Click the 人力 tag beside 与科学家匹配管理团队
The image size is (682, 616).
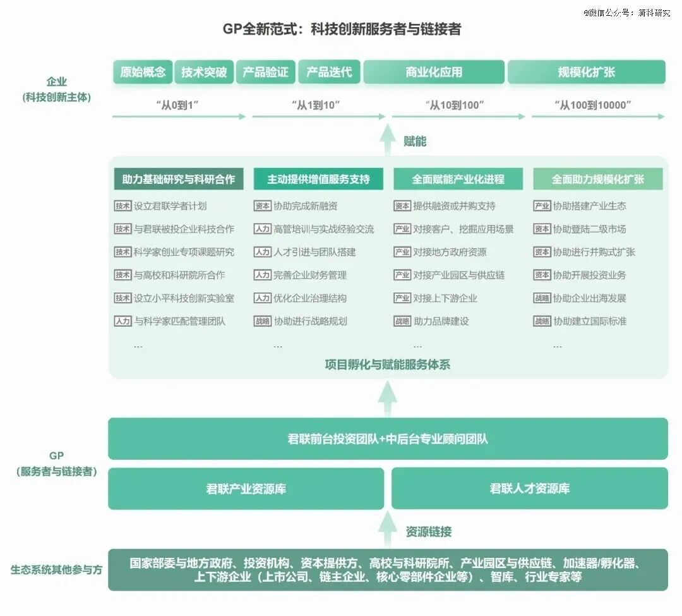point(123,321)
